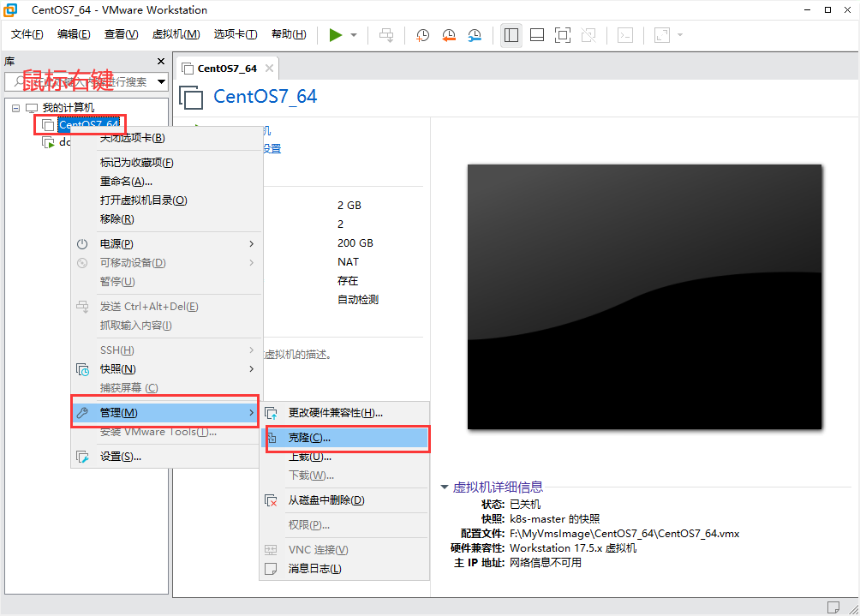Viewport: 860px width, 616px height.
Task: Click the black virtual machine screen preview
Action: tap(644, 296)
